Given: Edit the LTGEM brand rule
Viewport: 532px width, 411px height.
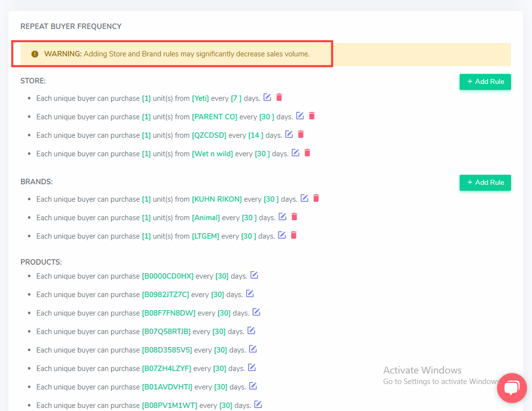Looking at the screenshot, I should point(282,235).
